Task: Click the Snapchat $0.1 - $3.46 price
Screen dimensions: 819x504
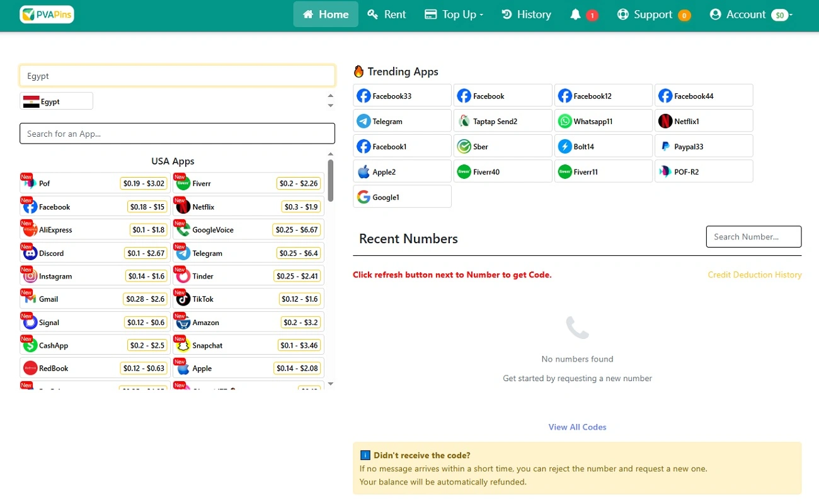Action: (299, 345)
